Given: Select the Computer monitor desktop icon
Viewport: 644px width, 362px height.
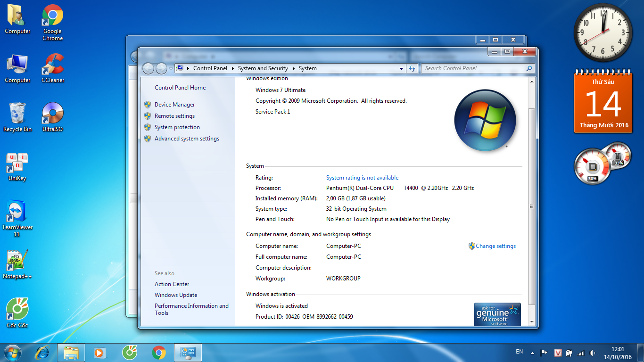Looking at the screenshot, I should [x=17, y=68].
